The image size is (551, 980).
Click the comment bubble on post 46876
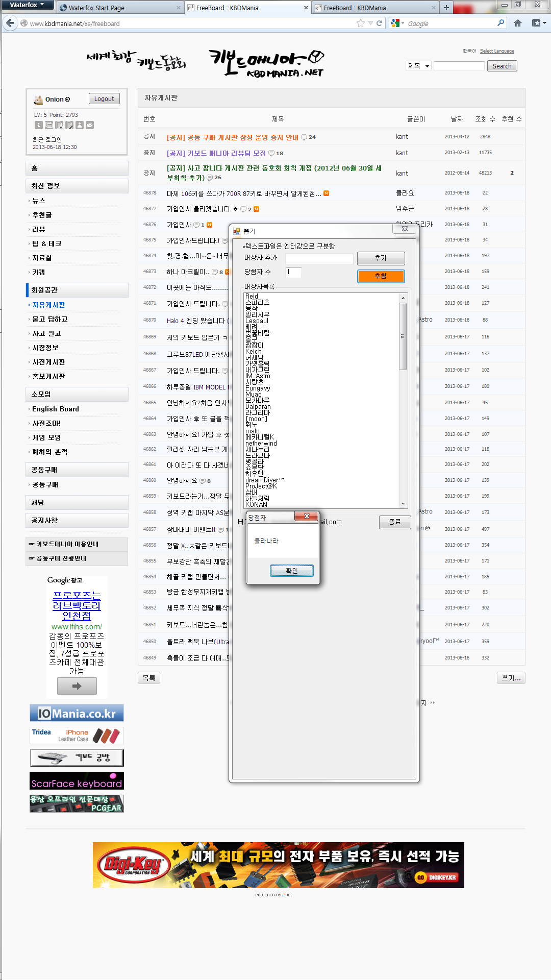coord(196,225)
